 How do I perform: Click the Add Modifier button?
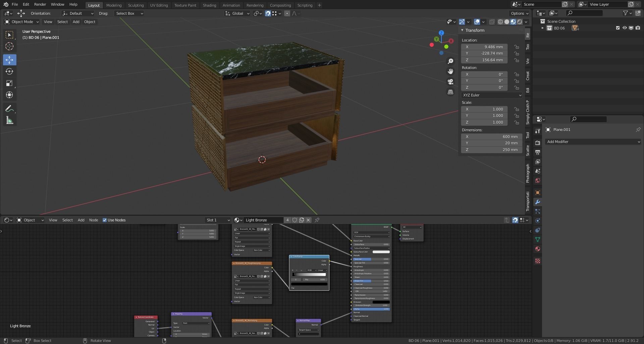tap(593, 142)
